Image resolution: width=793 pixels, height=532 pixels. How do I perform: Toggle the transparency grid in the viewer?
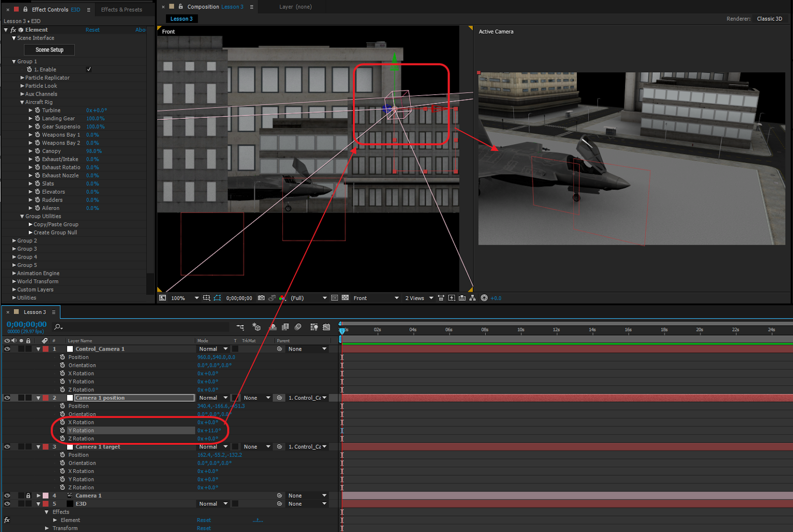pos(345,298)
